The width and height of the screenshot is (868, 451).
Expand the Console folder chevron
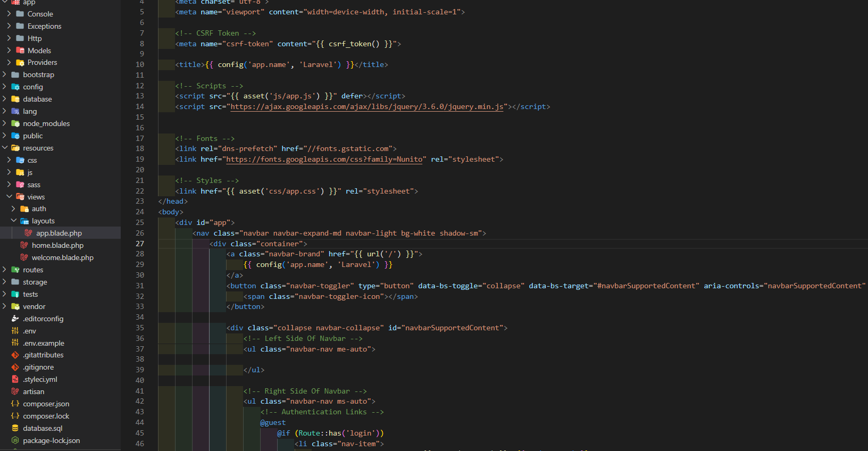(x=9, y=14)
